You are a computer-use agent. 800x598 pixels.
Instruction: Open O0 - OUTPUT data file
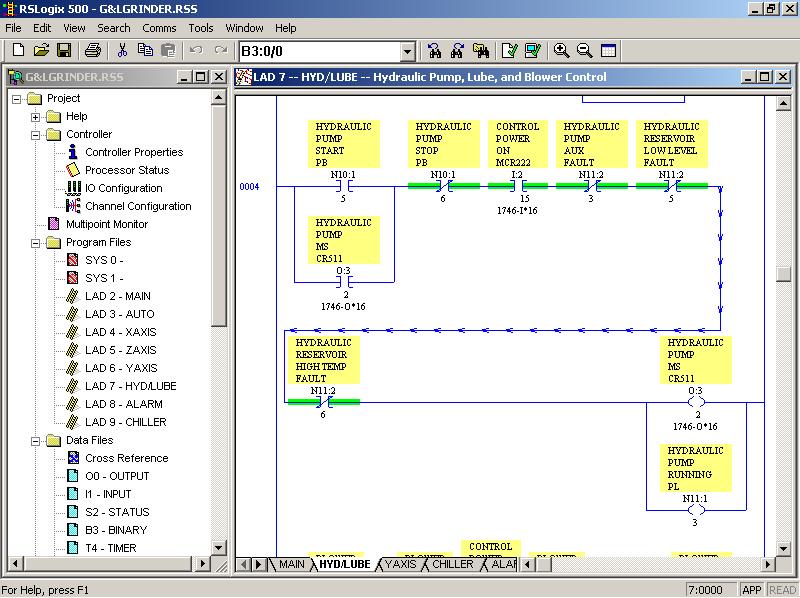117,476
